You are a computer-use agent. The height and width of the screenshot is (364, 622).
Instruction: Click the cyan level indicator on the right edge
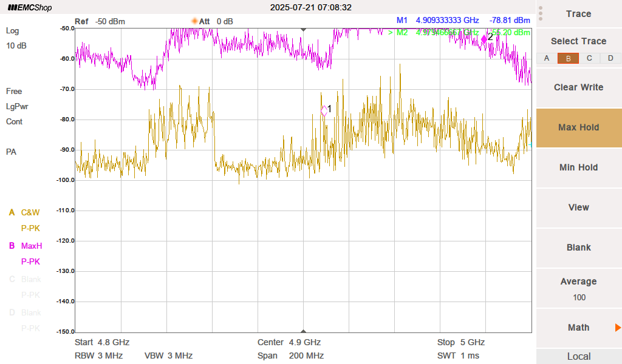click(x=530, y=144)
